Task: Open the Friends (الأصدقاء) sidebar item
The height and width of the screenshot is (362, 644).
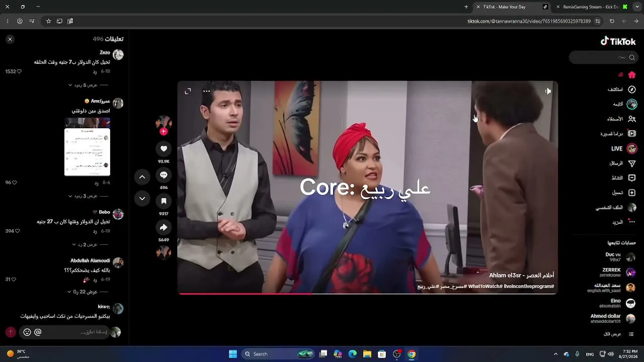Action: coord(621,119)
